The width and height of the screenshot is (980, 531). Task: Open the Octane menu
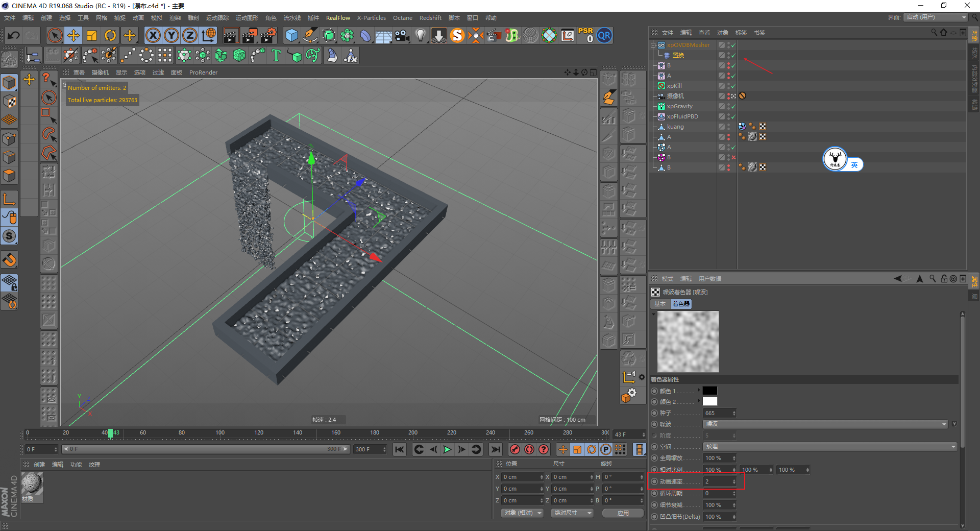coord(402,18)
